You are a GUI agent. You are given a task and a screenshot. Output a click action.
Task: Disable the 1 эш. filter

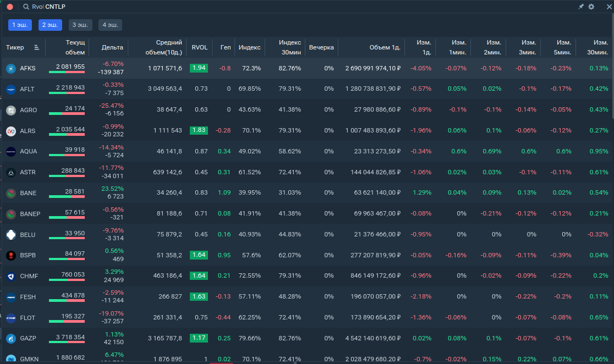point(20,25)
